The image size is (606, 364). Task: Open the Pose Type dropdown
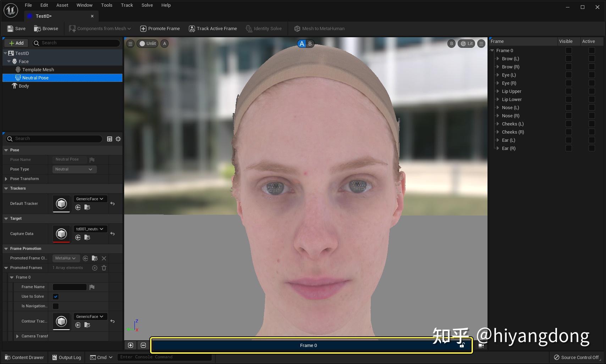[74, 169]
